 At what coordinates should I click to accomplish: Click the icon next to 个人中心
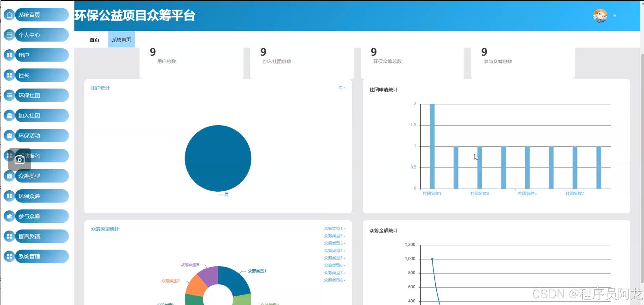pyautogui.click(x=9, y=35)
